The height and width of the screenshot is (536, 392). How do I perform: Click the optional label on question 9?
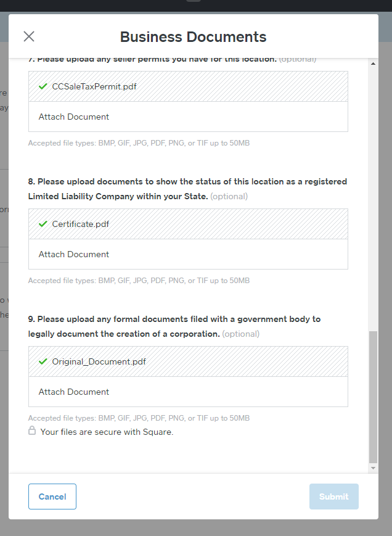[241, 333]
